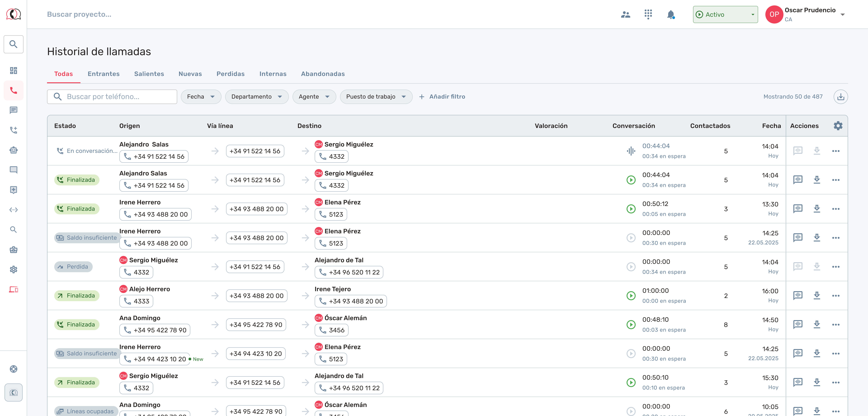
Task: Open the dialpad grid icon
Action: (x=648, y=14)
